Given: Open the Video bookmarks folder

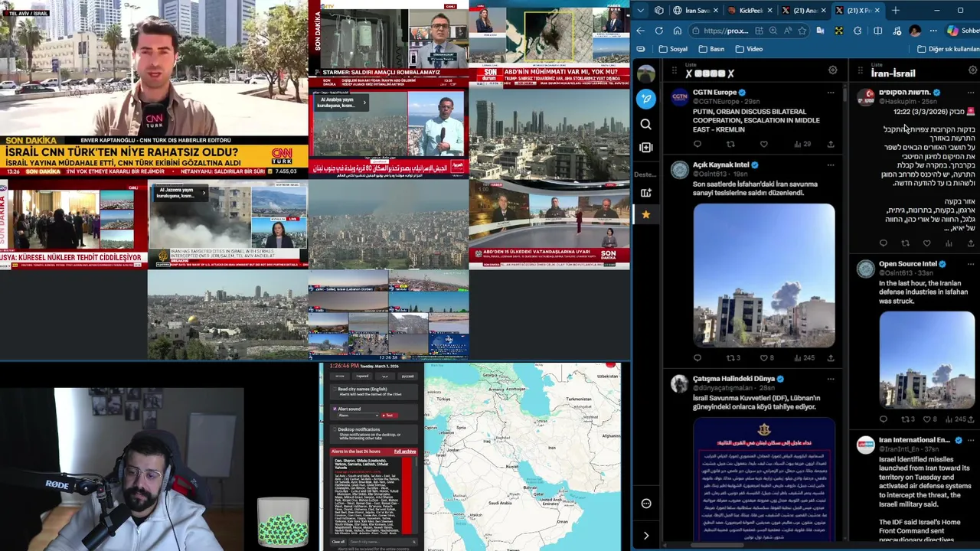Looking at the screenshot, I should point(749,49).
